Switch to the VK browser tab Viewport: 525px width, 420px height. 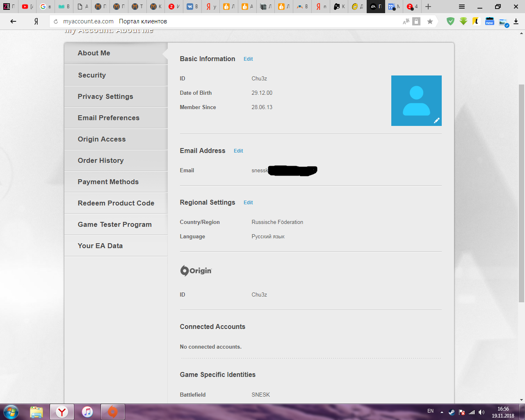(x=192, y=7)
